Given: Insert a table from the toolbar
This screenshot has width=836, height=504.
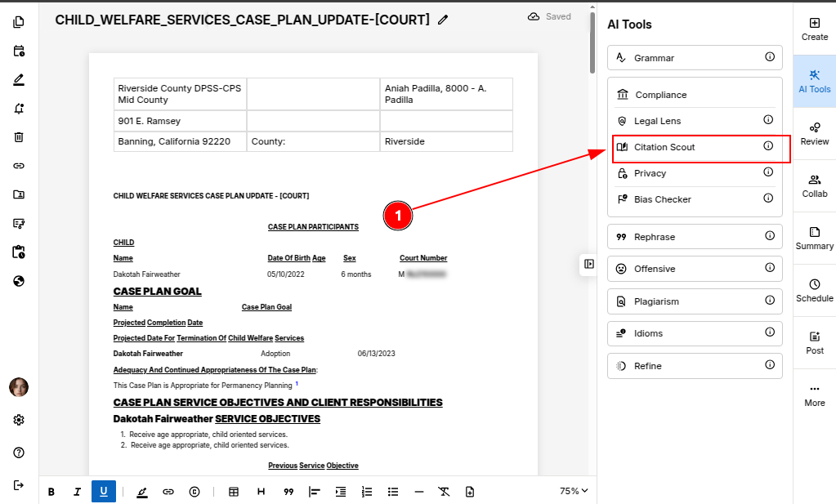Looking at the screenshot, I should pos(234,492).
